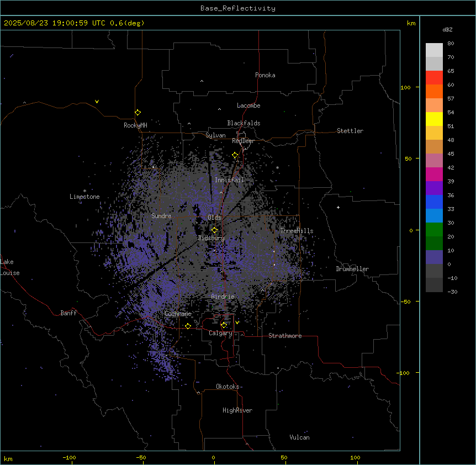The width and height of the screenshot is (476, 465).
Task: Click the yellow diamond marker below RedDeer
Action: click(x=235, y=155)
